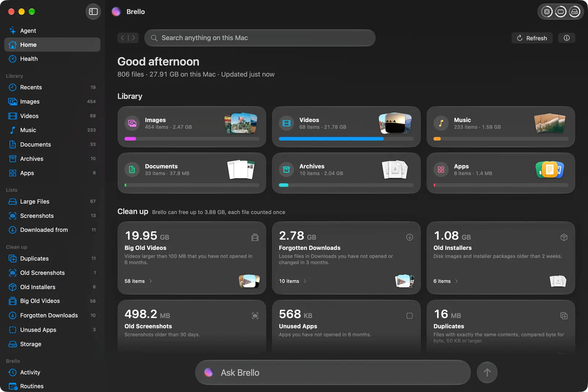Open the Images library card
Viewport: 588px width, 392px height.
click(192, 127)
